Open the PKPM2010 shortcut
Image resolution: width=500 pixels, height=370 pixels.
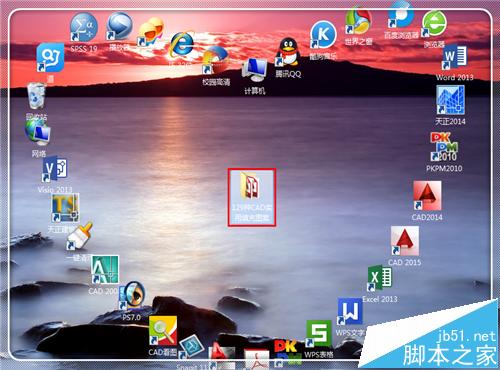445,147
